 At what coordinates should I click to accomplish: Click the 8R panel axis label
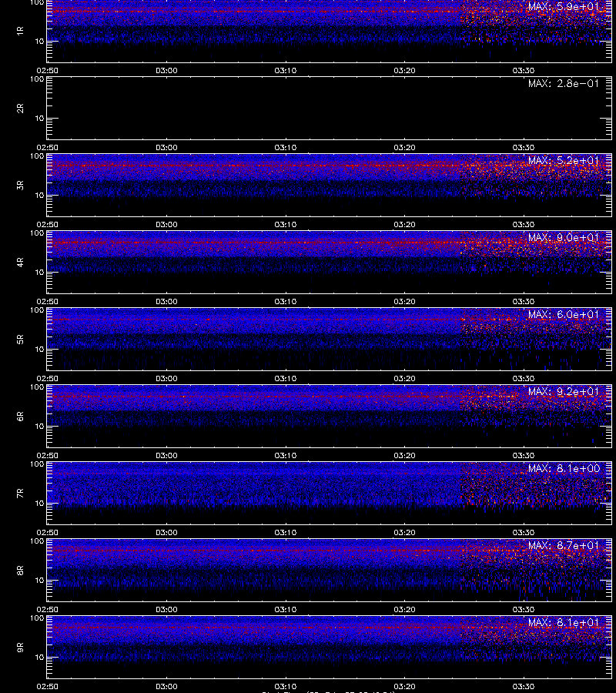coord(20,570)
